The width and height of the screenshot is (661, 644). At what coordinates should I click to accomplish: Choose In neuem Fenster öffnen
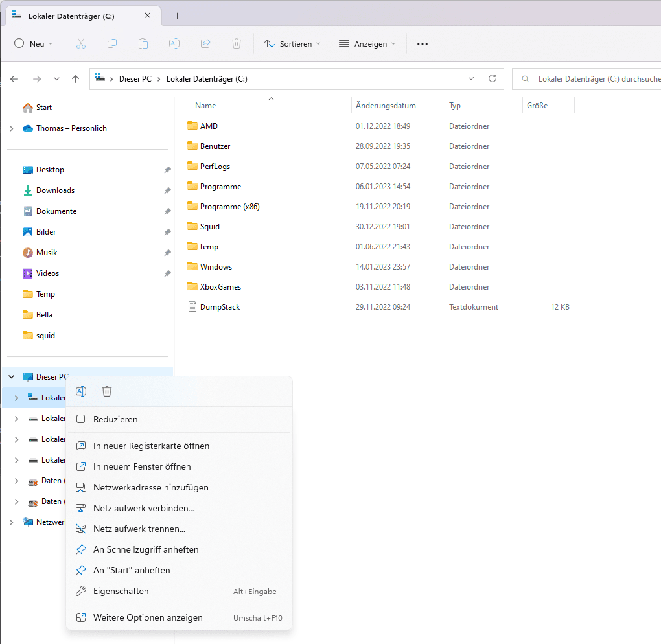179,466
